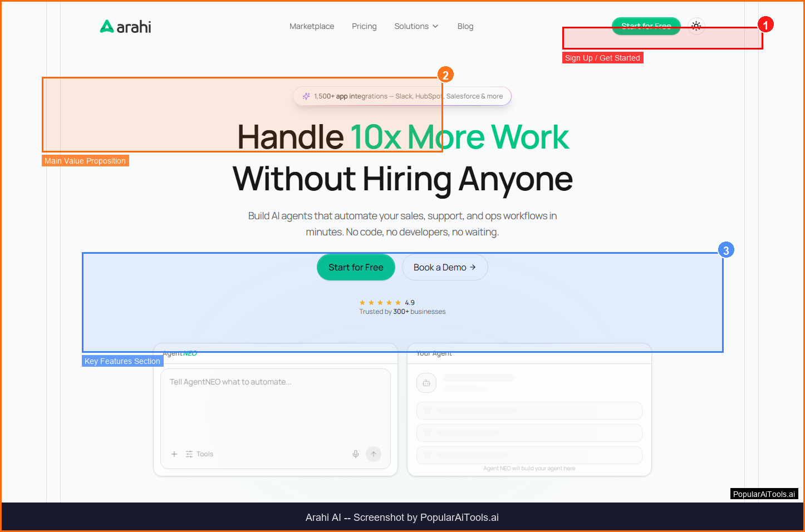Toggle the light/dark theme sun icon
The image size is (805, 532).
696,26
